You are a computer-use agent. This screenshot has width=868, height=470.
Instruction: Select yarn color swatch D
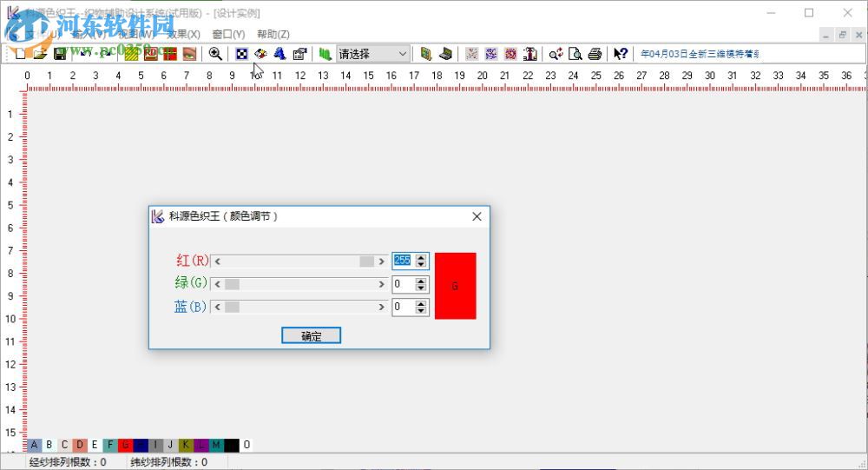coord(80,445)
